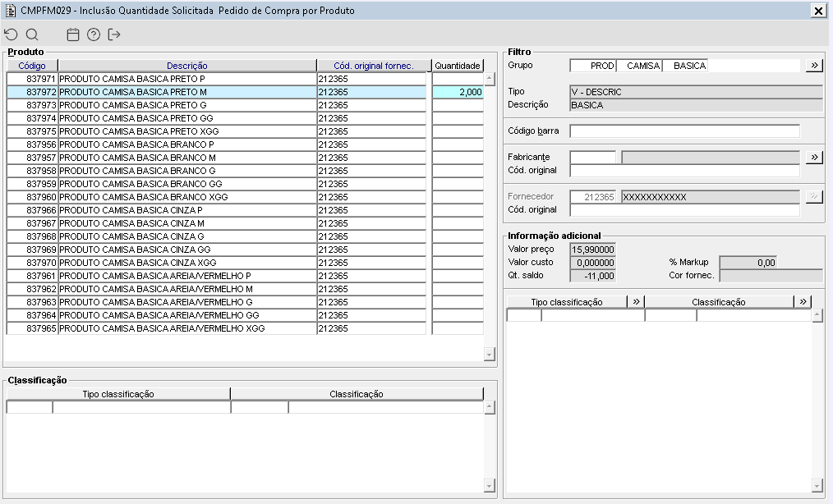This screenshot has width=833, height=504.
Task: Open the search magnifier toolbar icon
Action: coord(32,34)
